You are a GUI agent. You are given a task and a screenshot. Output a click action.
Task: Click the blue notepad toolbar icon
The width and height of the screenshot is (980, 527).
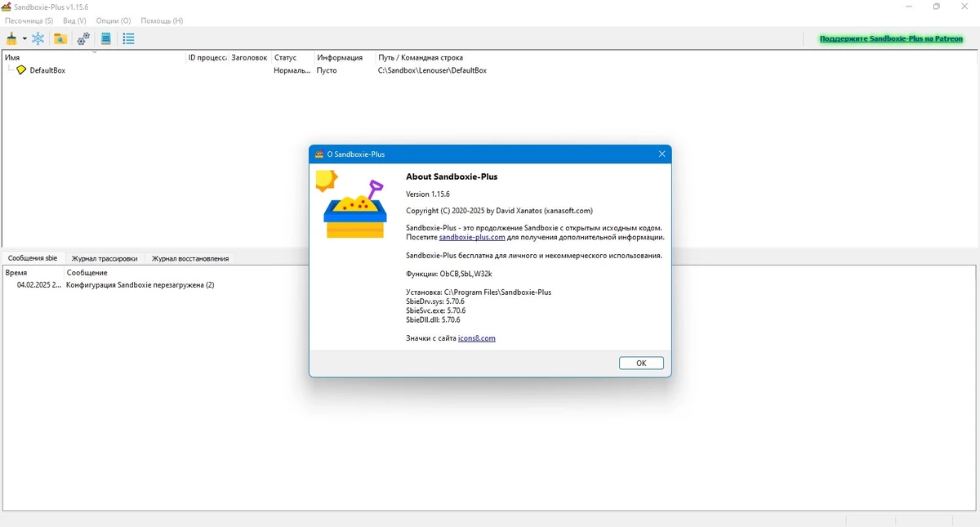(106, 38)
